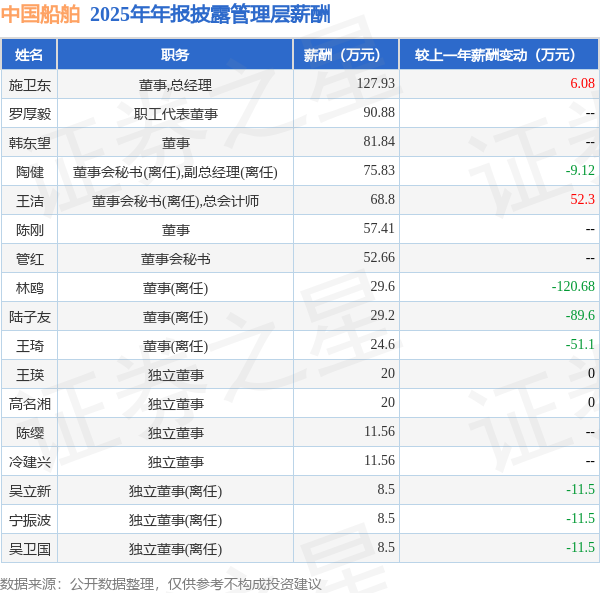Click the red change value 6.08
This screenshot has width=600, height=593.
coord(582,83)
